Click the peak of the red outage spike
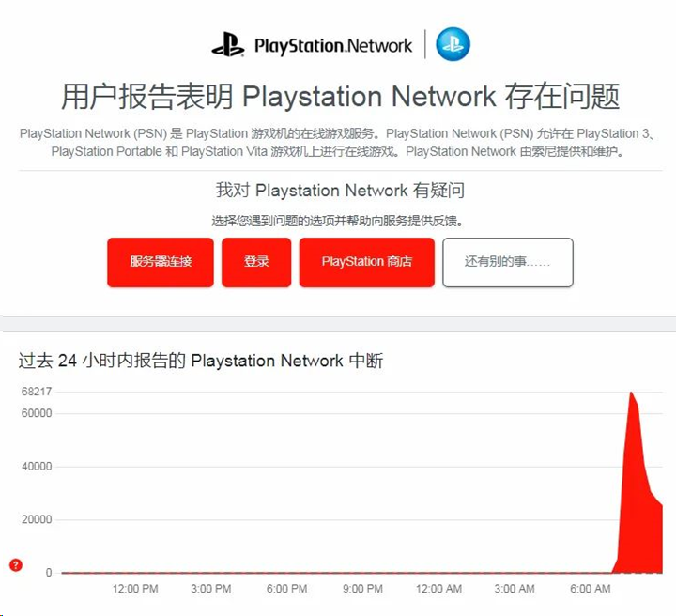Screen dimensions: 676x616 pyautogui.click(x=632, y=393)
